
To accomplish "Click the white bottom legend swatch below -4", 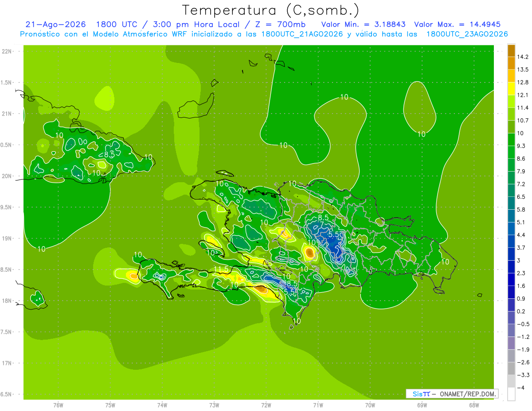I will (511, 394).
